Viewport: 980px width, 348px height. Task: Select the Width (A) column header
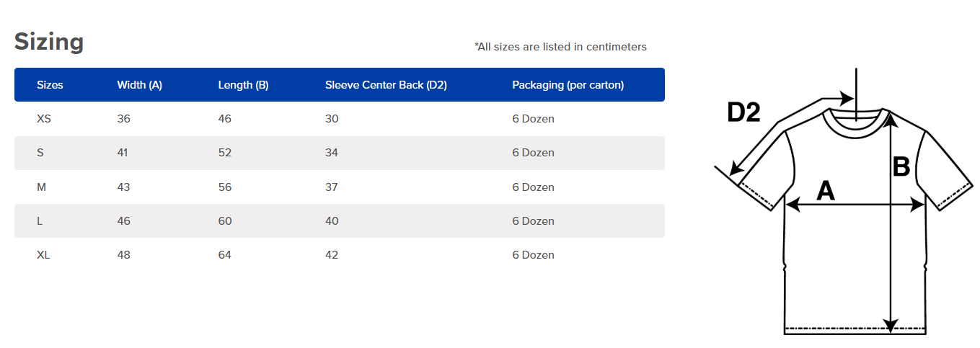pyautogui.click(x=139, y=85)
